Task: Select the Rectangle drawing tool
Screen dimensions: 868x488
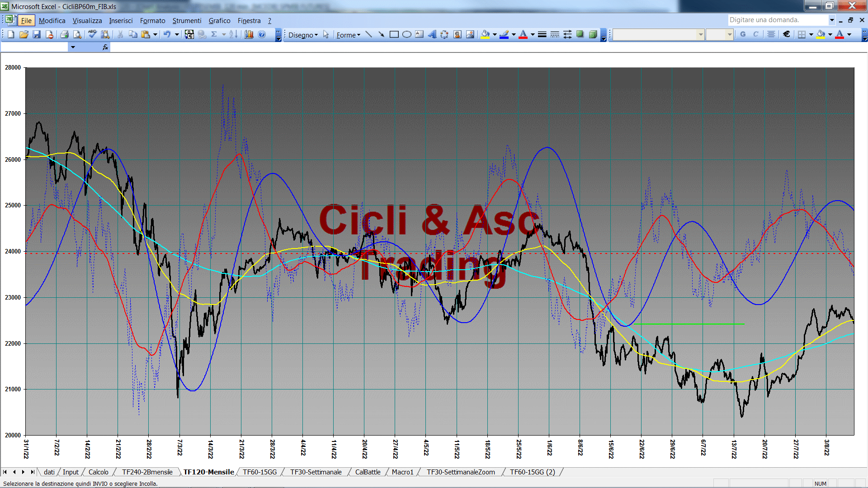Action: click(394, 34)
